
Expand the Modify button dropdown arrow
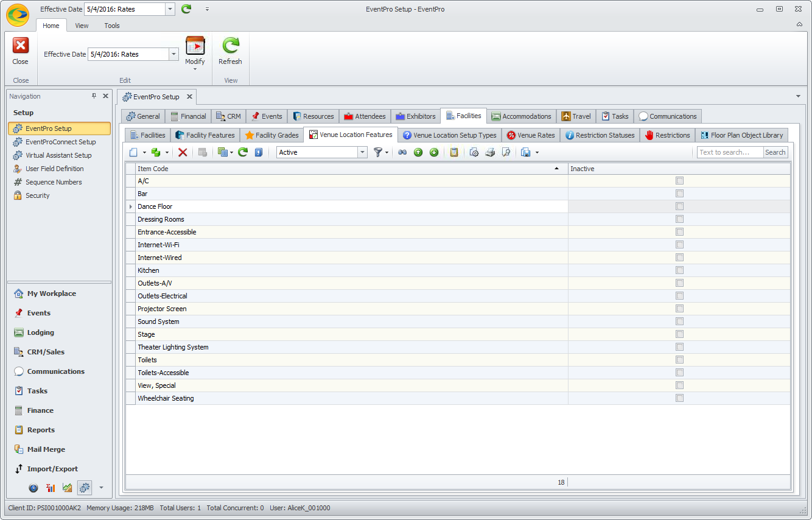pos(195,69)
